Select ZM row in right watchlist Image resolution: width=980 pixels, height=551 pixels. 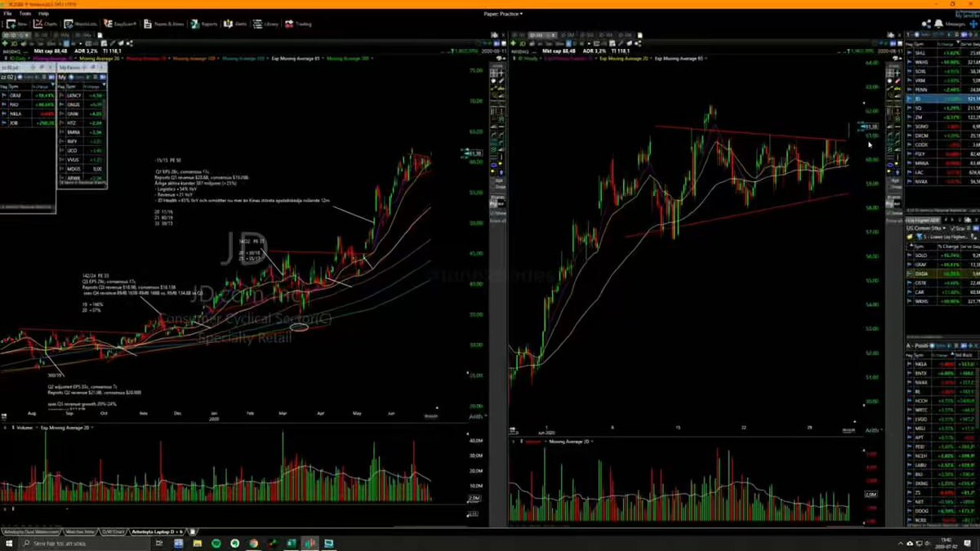tap(942, 118)
